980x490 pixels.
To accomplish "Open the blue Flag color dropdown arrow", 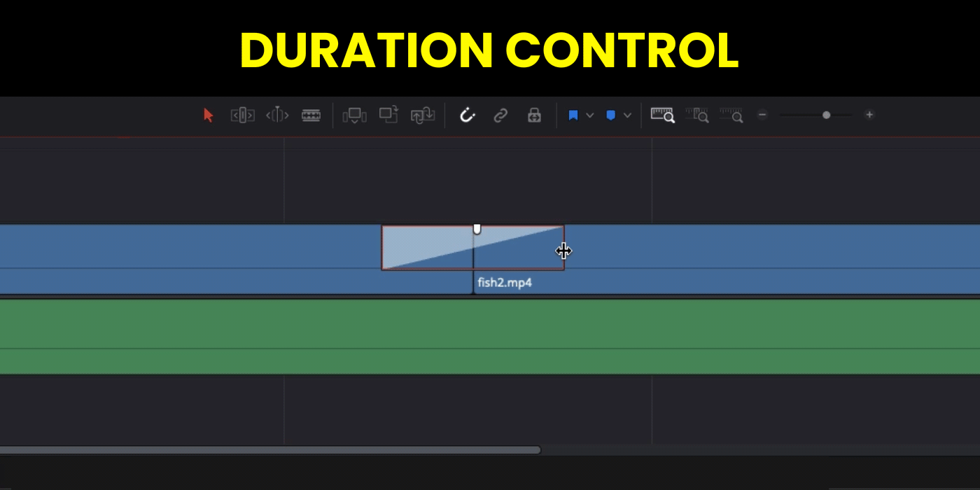I will [x=590, y=115].
